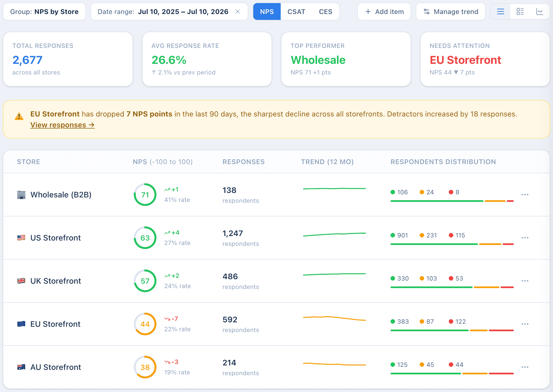Click US Storefront NPS score ring 63

point(145,238)
